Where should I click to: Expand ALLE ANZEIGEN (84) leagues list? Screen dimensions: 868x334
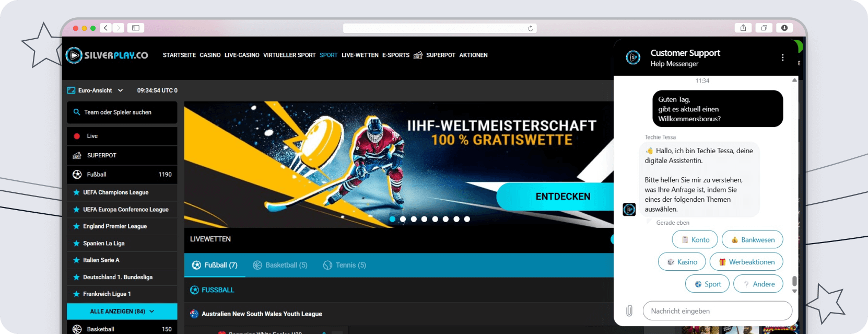[122, 312]
